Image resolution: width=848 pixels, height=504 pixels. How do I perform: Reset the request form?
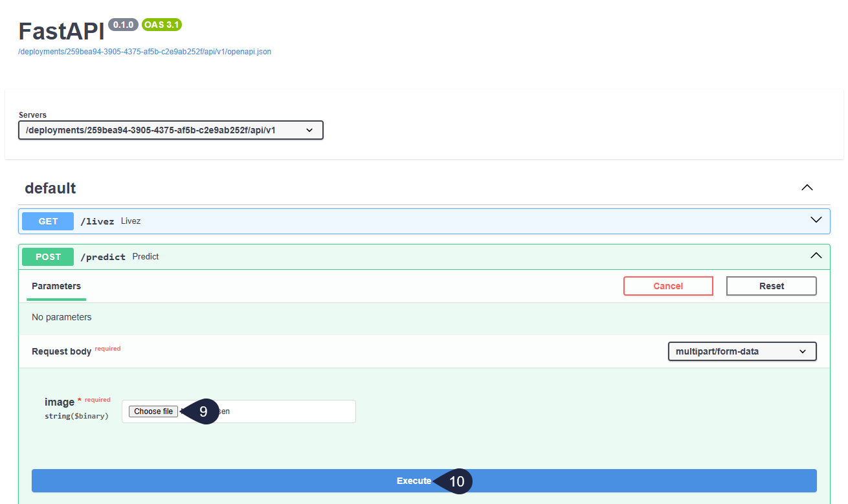click(772, 286)
